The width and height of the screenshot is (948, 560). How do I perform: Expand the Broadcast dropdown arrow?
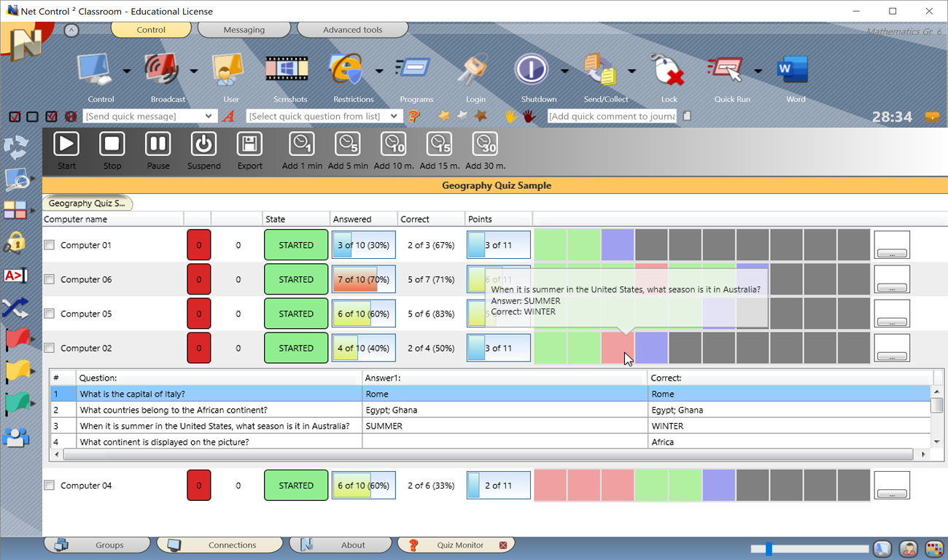point(193,71)
